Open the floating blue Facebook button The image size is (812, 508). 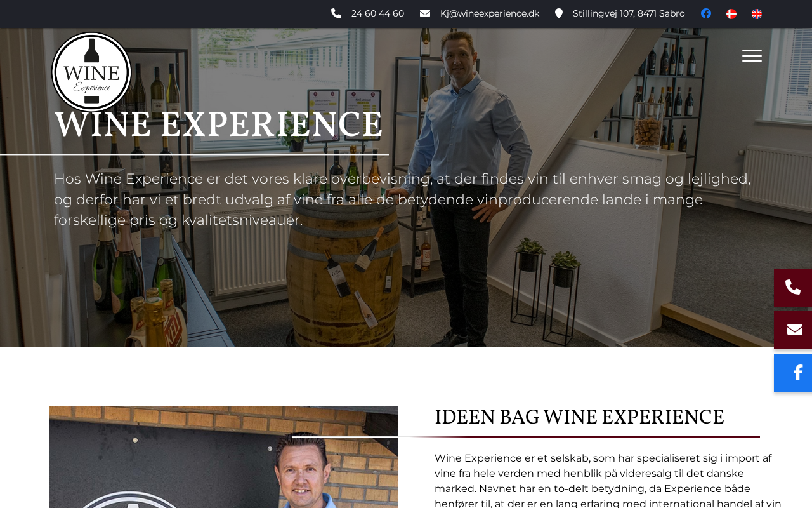pyautogui.click(x=793, y=373)
